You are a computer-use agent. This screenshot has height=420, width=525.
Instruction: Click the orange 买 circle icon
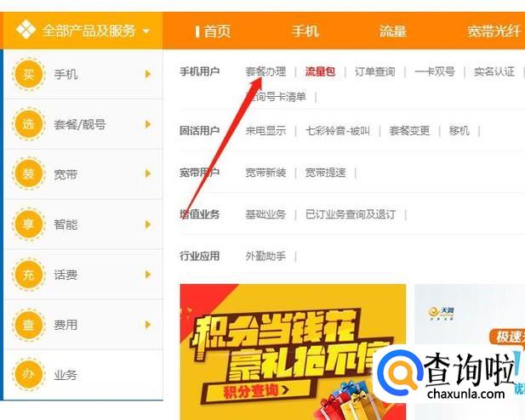(28, 74)
